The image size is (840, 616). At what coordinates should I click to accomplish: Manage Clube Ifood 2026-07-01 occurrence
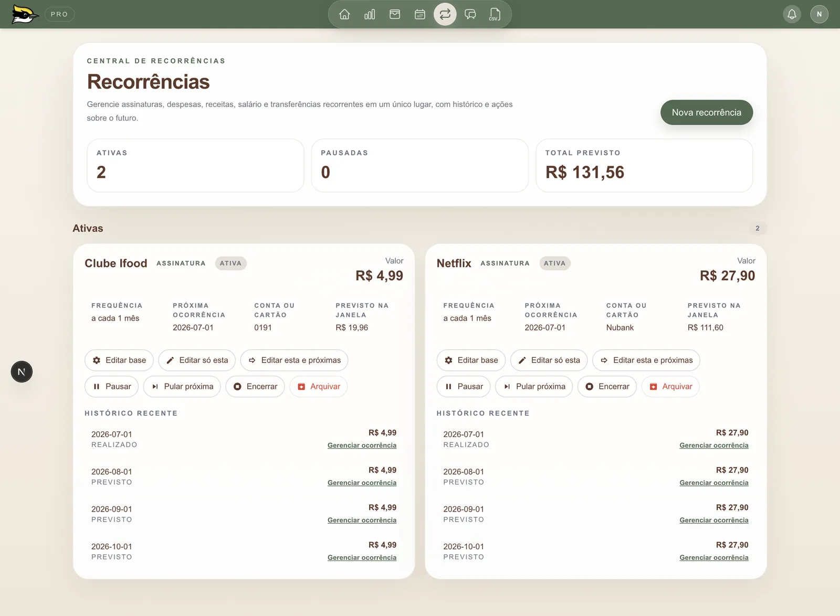[362, 445]
